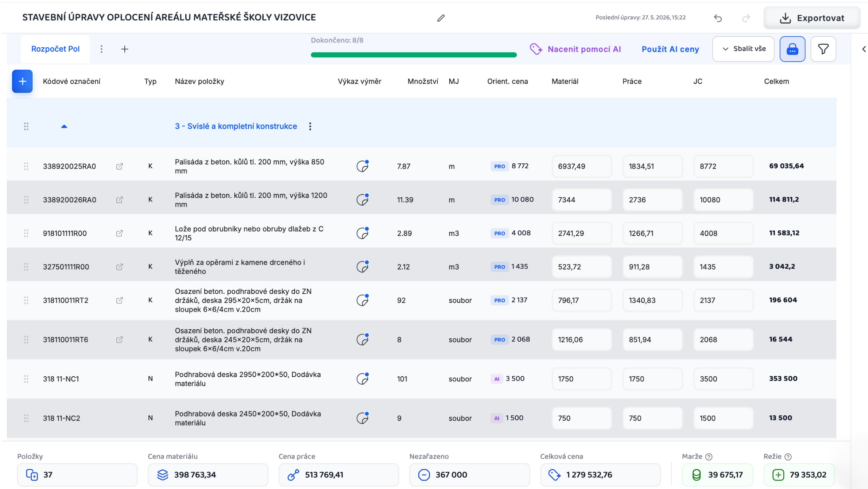Open external link for 327501111R00
This screenshot has height=489, width=868.
119,267
